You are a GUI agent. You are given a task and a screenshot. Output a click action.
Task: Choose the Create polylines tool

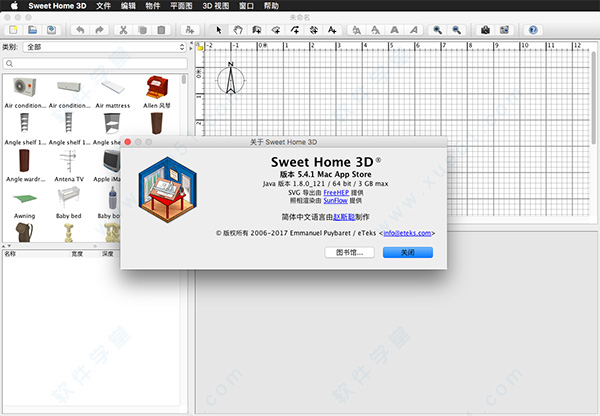pos(295,30)
